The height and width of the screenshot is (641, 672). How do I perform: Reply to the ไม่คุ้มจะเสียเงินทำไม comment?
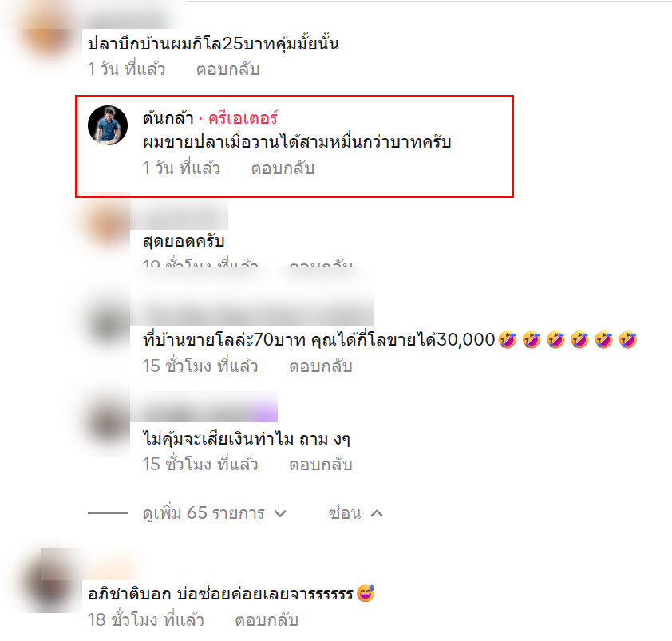click(321, 464)
